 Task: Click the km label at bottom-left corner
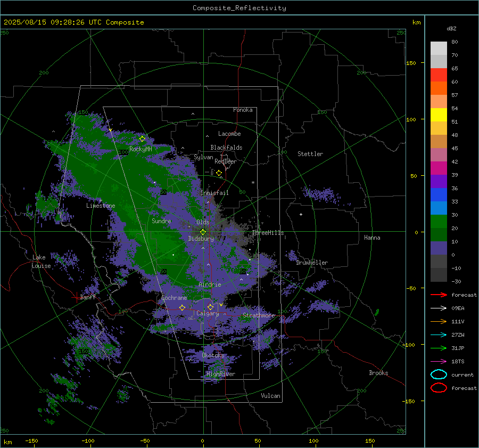click(7, 442)
